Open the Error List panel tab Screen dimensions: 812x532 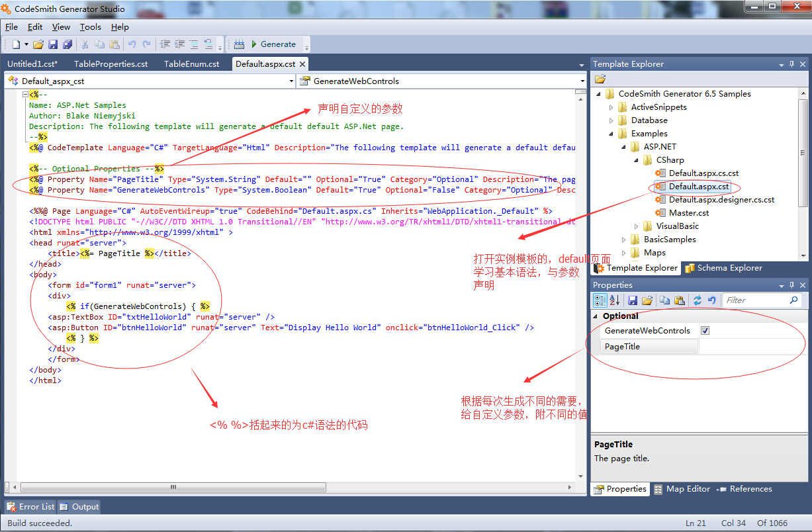(30, 507)
